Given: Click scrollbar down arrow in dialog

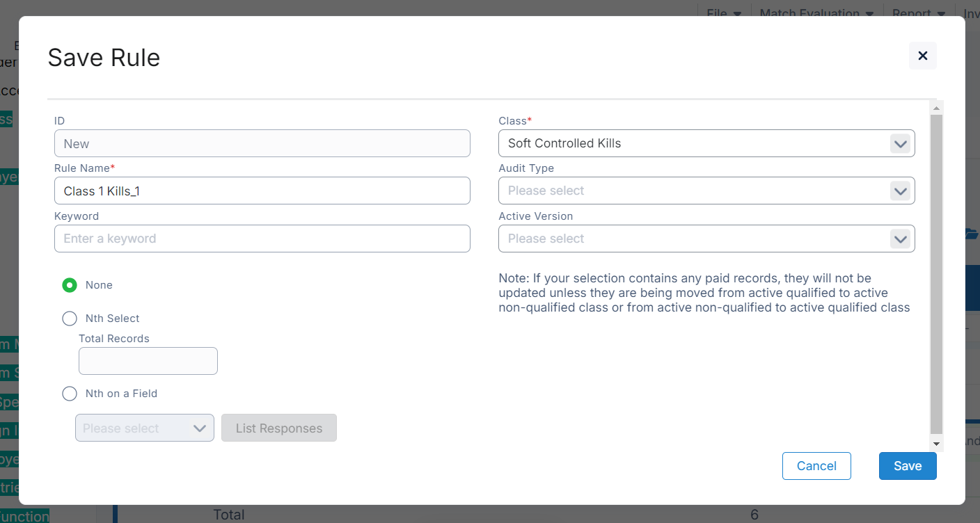Looking at the screenshot, I should [936, 444].
